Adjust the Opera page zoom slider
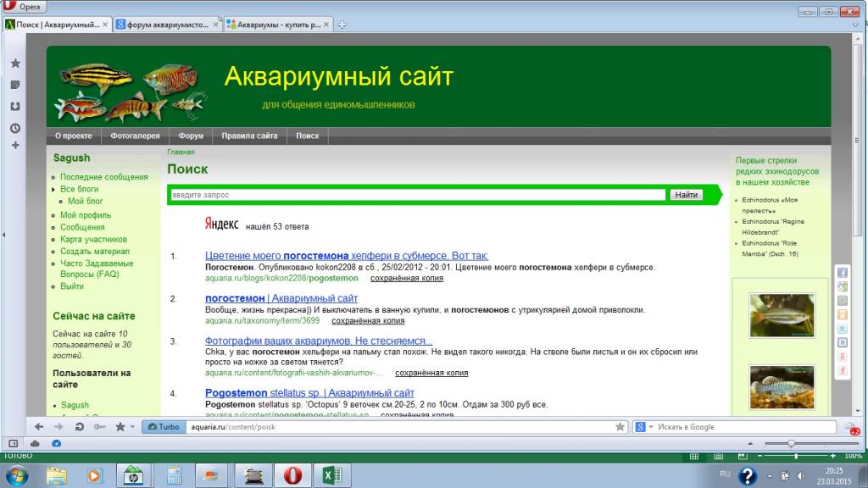868x488 pixels. [792, 443]
